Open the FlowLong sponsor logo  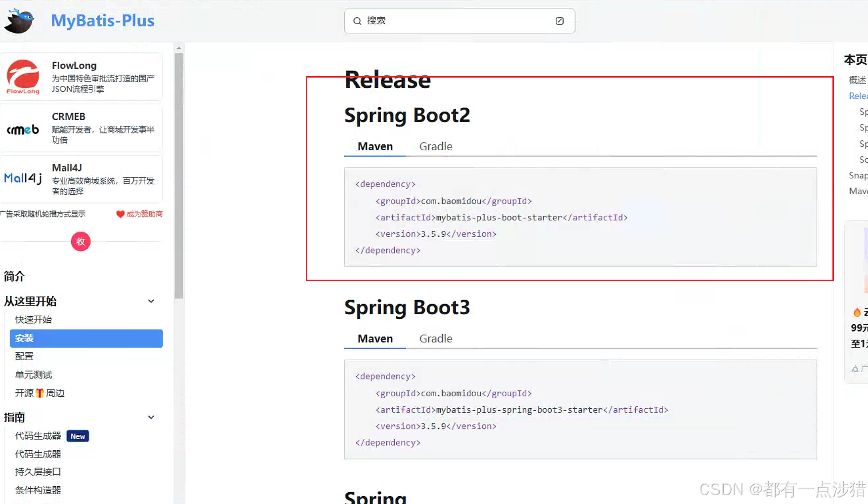click(23, 77)
